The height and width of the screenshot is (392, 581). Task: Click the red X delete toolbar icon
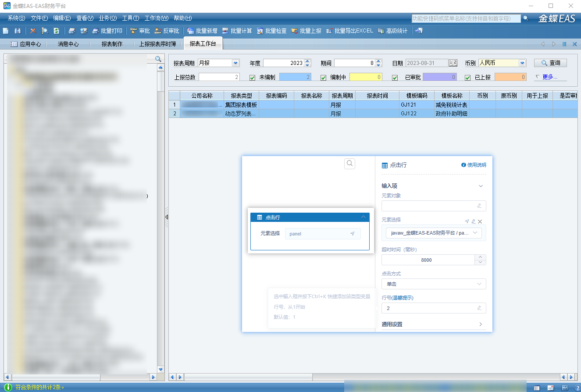(x=33, y=31)
